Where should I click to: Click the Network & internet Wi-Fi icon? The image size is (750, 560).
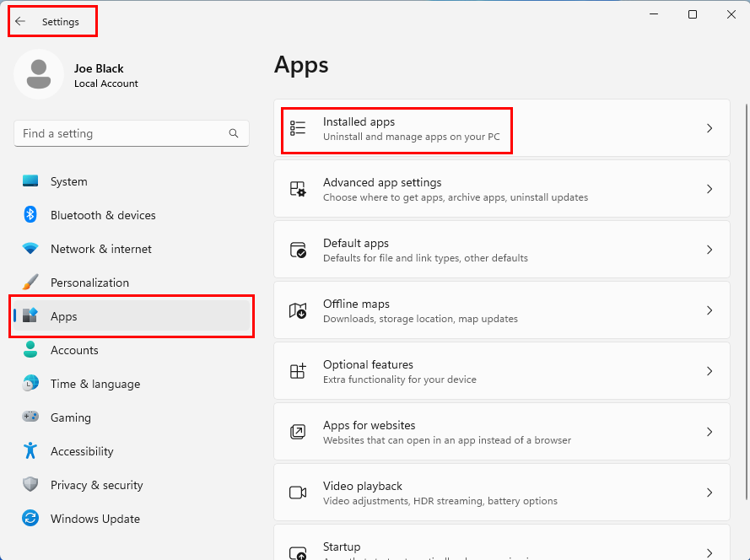(x=30, y=249)
